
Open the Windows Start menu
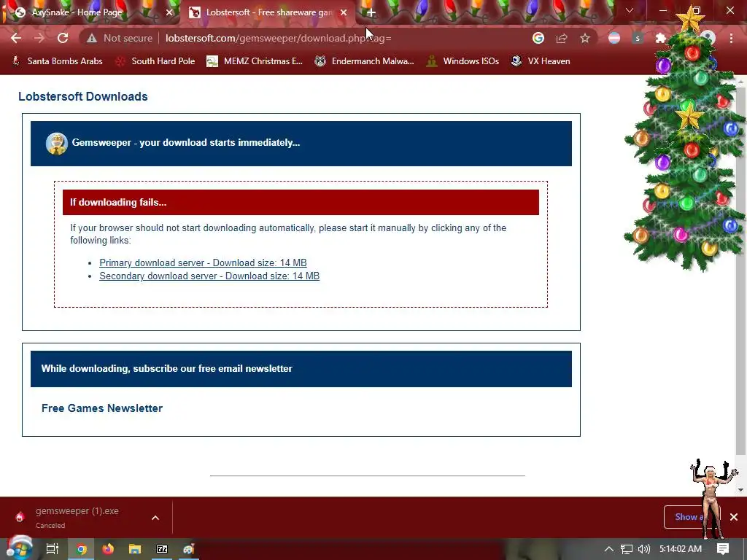(x=18, y=548)
